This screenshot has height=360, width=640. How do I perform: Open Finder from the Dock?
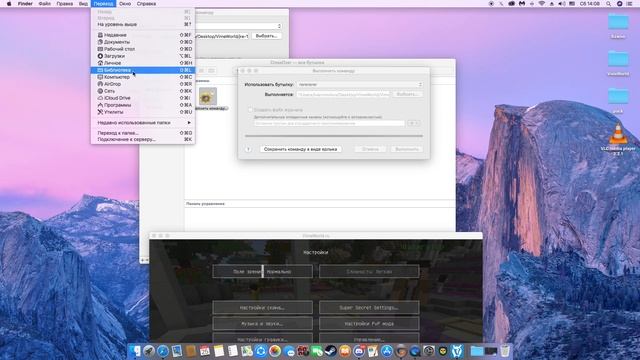point(135,351)
